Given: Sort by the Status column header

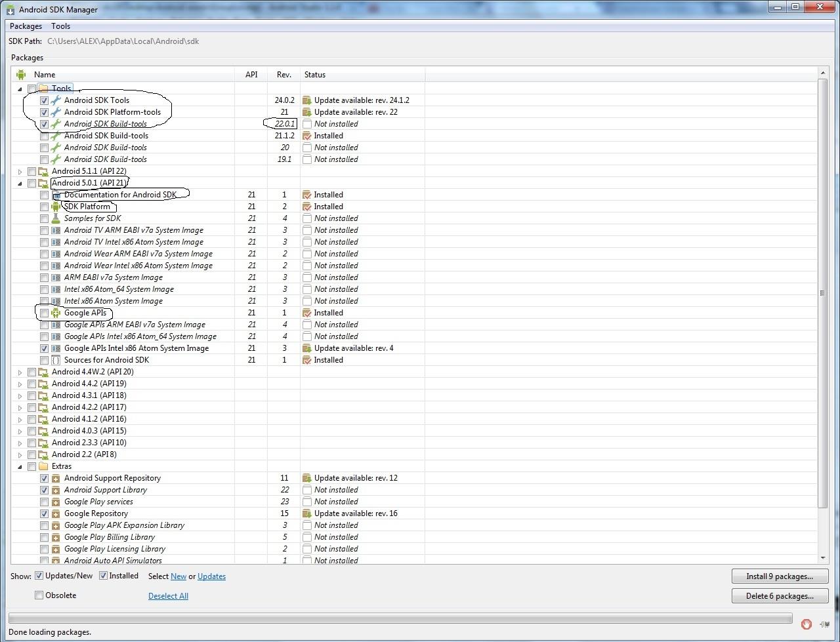Looking at the screenshot, I should 362,74.
